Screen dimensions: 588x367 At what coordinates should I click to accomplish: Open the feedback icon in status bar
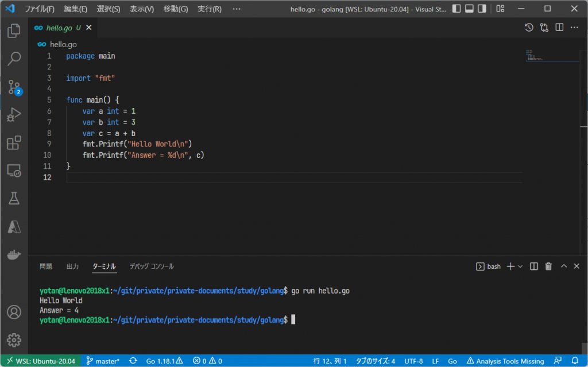[558, 361]
